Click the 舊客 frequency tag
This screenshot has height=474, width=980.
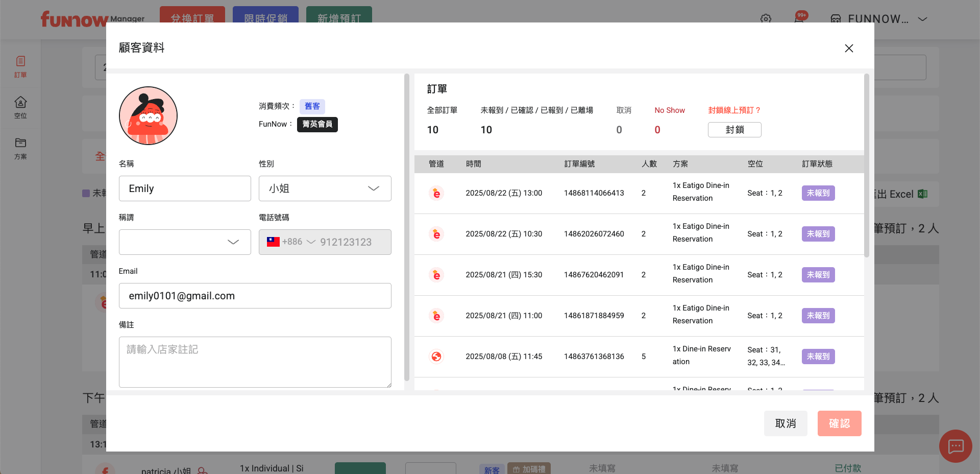(x=312, y=106)
